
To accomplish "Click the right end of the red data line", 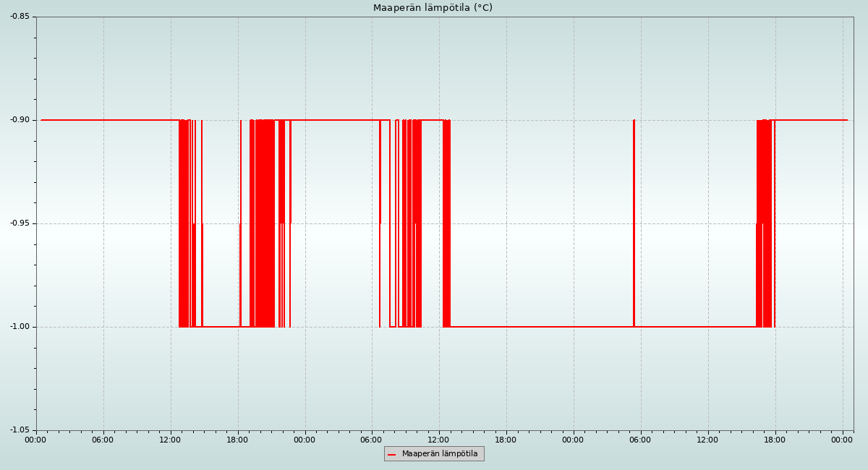I will pos(846,120).
